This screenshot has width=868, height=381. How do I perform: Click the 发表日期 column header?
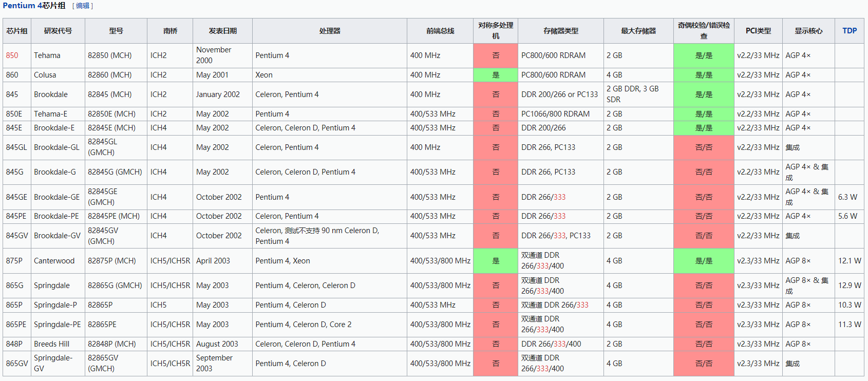[x=223, y=31]
